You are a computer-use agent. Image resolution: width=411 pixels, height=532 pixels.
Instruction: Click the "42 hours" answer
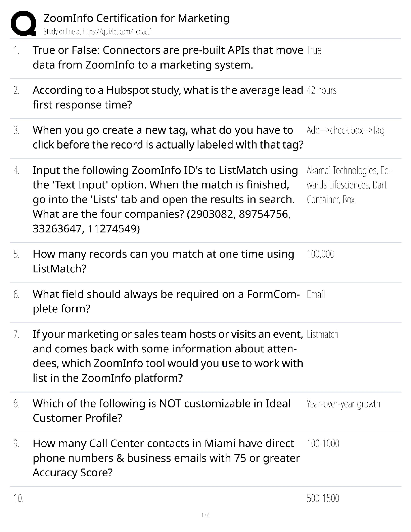point(321,90)
